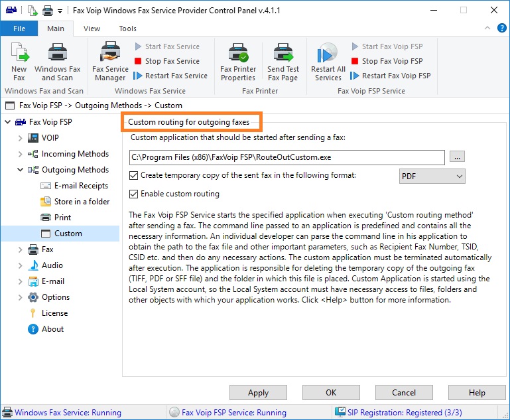Open the blue help icon in ribbon
This screenshot has height=420, width=510.
(x=501, y=29)
